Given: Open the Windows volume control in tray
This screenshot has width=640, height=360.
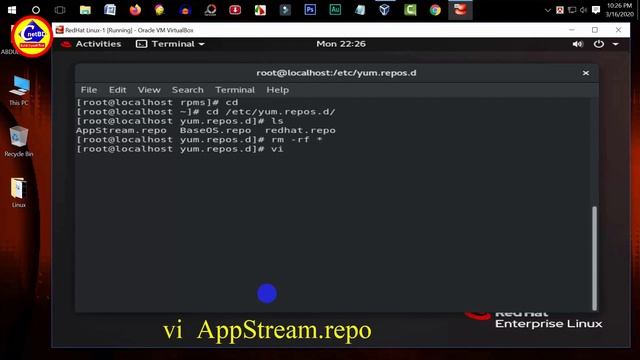Looking at the screenshot, I should 584,10.
